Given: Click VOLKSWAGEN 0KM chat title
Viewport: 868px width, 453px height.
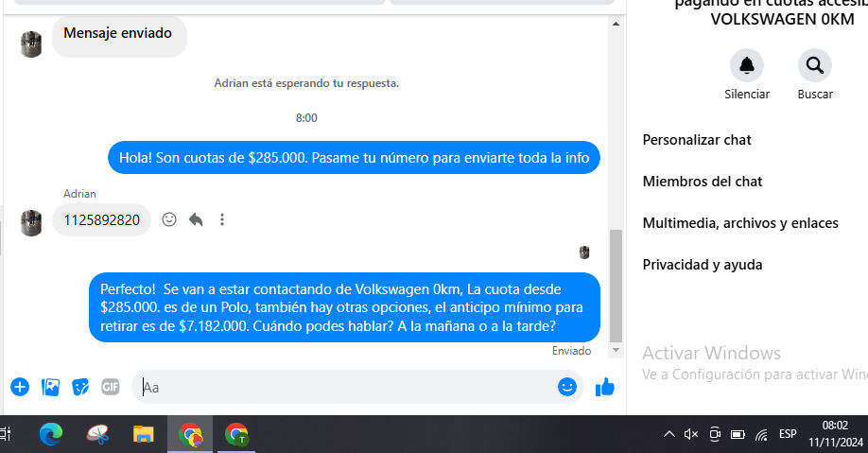Looking at the screenshot, I should 782,19.
